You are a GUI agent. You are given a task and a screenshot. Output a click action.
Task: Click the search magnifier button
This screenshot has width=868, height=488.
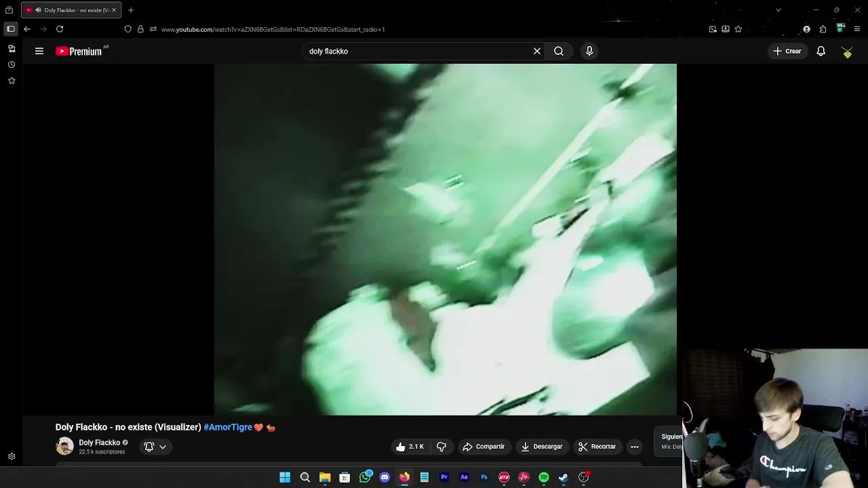[559, 51]
